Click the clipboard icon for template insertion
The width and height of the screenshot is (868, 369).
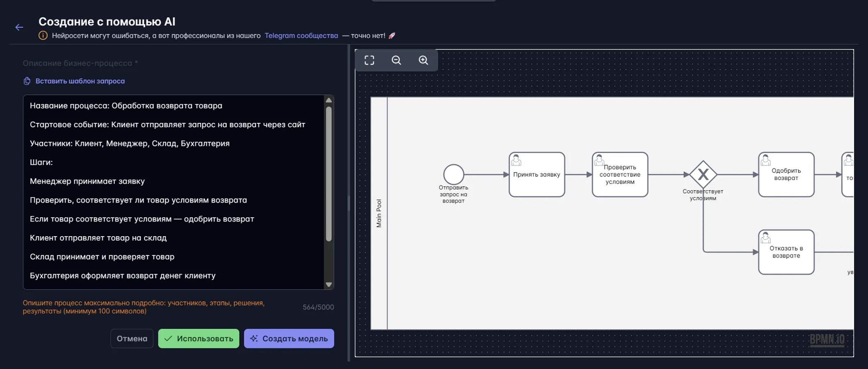click(x=27, y=81)
